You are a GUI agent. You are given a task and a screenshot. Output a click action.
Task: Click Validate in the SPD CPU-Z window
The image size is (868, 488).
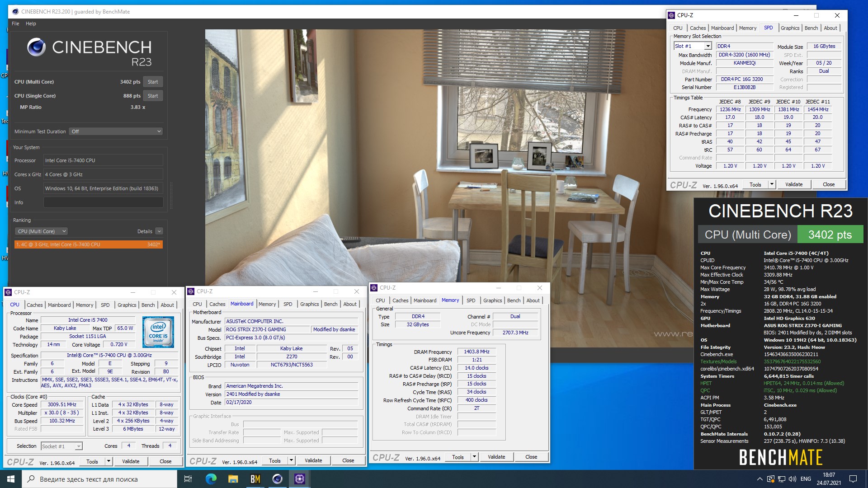click(793, 184)
